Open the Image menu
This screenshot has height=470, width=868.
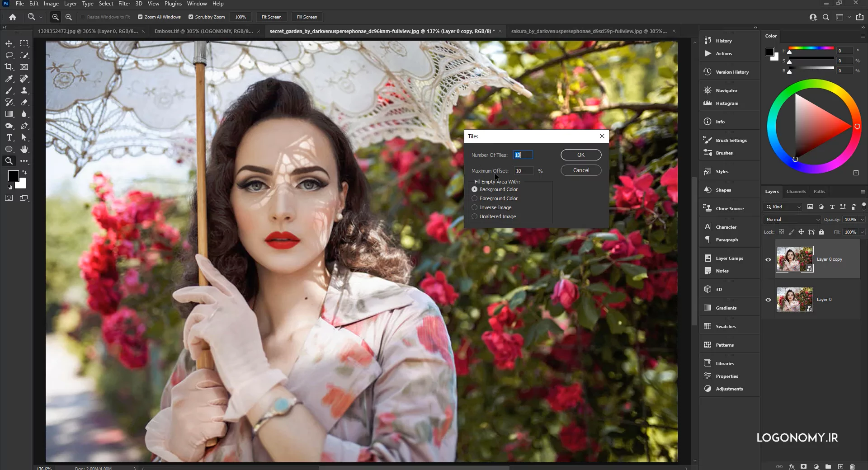pyautogui.click(x=51, y=4)
